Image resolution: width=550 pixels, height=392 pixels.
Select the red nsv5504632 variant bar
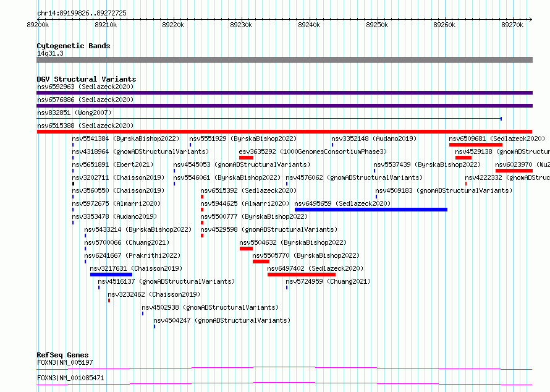246,249
